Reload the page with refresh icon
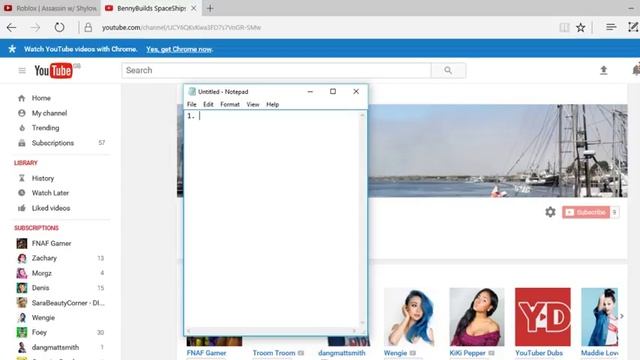640x360 pixels. (x=60, y=27)
